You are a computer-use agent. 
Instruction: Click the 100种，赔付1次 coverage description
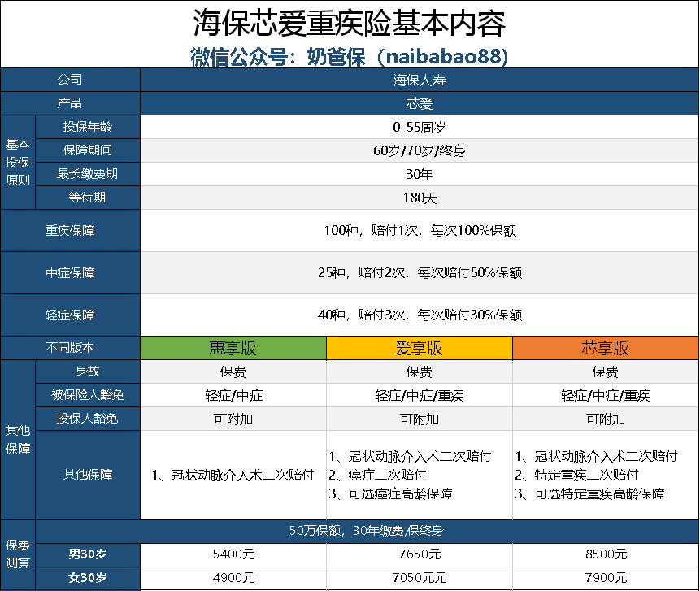pos(420,230)
